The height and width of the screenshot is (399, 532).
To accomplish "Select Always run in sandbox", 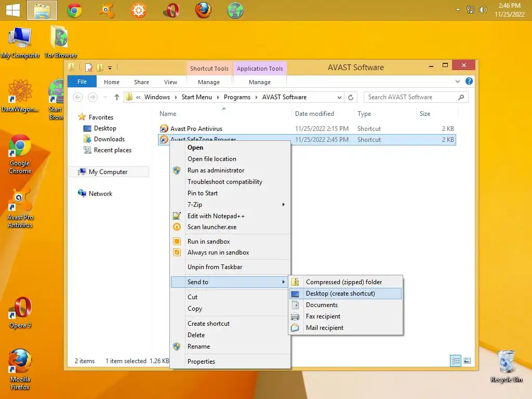I will click(x=230, y=252).
